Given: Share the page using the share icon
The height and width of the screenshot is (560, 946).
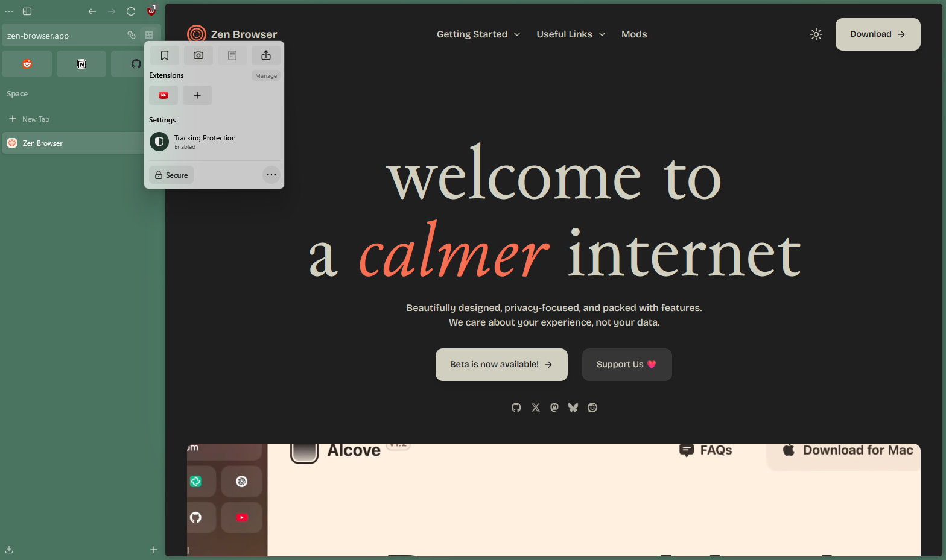Looking at the screenshot, I should coord(266,55).
